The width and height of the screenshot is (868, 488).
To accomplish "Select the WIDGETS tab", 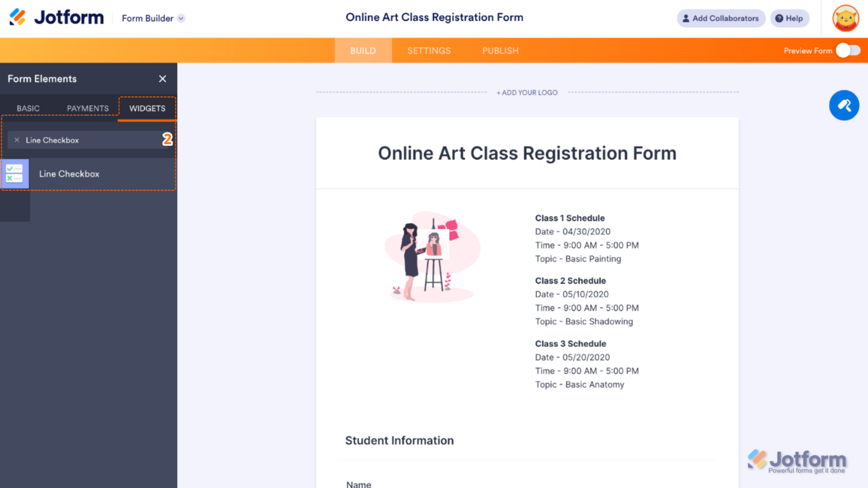I will tap(146, 108).
